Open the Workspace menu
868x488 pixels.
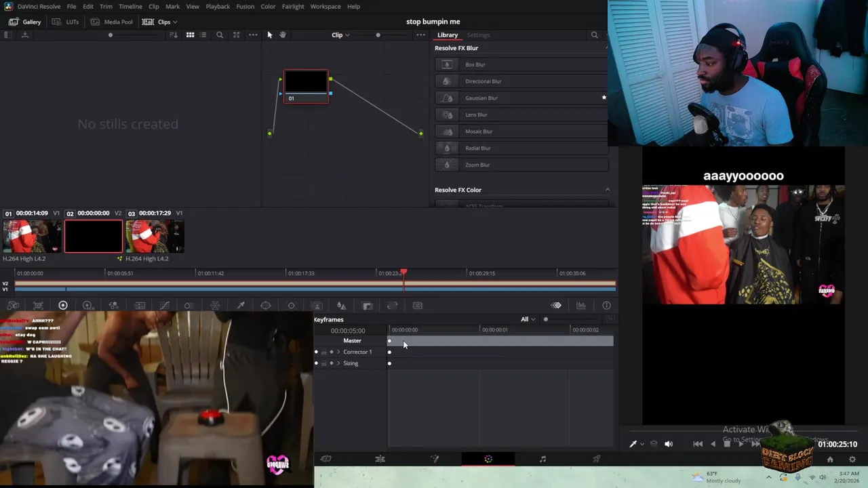[325, 6]
